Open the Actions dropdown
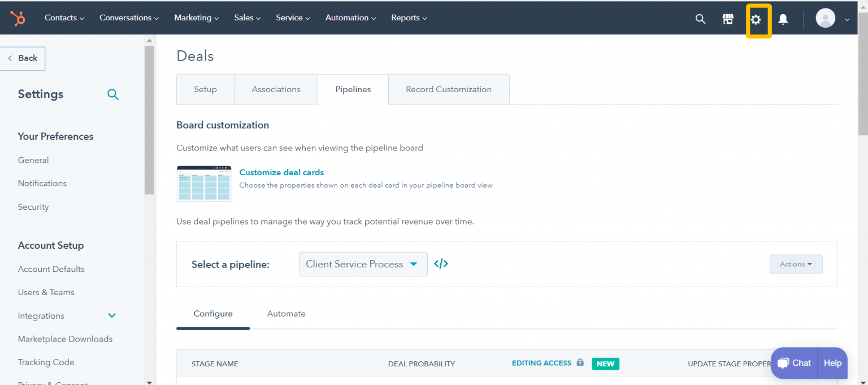The height and width of the screenshot is (385, 868). click(x=796, y=264)
